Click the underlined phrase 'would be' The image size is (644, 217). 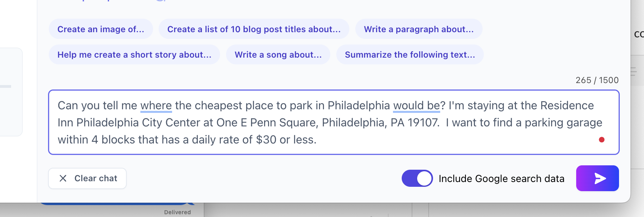416,106
